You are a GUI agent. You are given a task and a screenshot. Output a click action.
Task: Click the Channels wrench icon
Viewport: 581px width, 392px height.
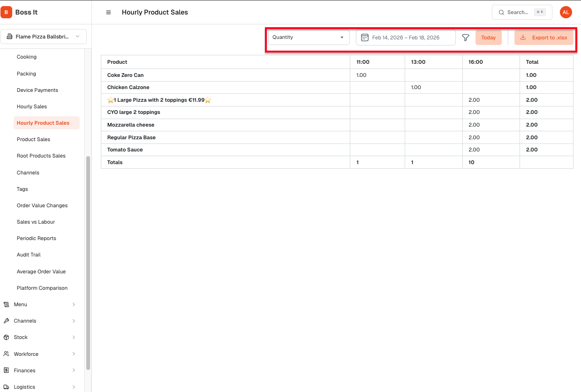(6, 321)
